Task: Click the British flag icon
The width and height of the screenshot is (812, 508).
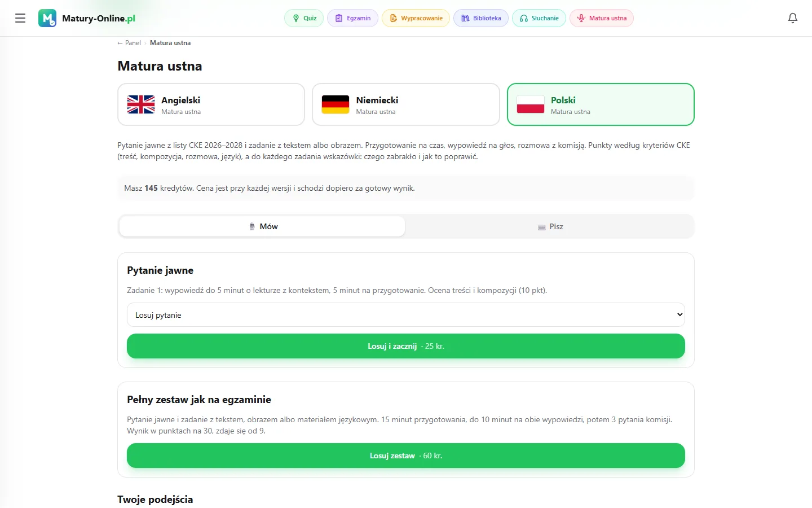Action: [141, 104]
